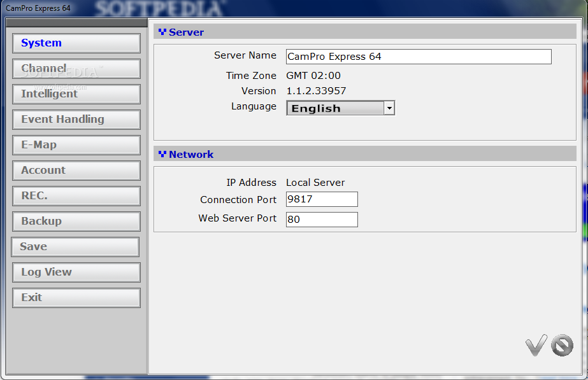This screenshot has height=380, width=588.
Task: Collapse the Server section header icon
Action: pos(162,32)
